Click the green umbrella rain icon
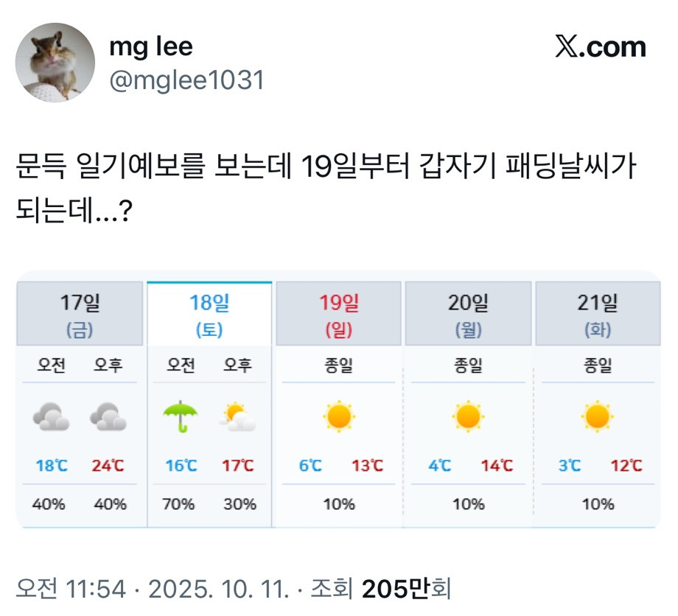This screenshot has width=678, height=616. [x=181, y=416]
